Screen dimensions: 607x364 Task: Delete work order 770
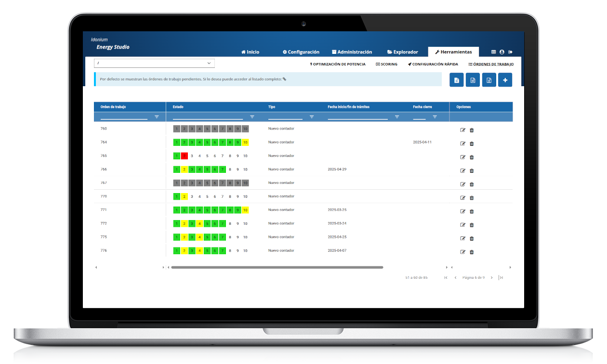(472, 197)
